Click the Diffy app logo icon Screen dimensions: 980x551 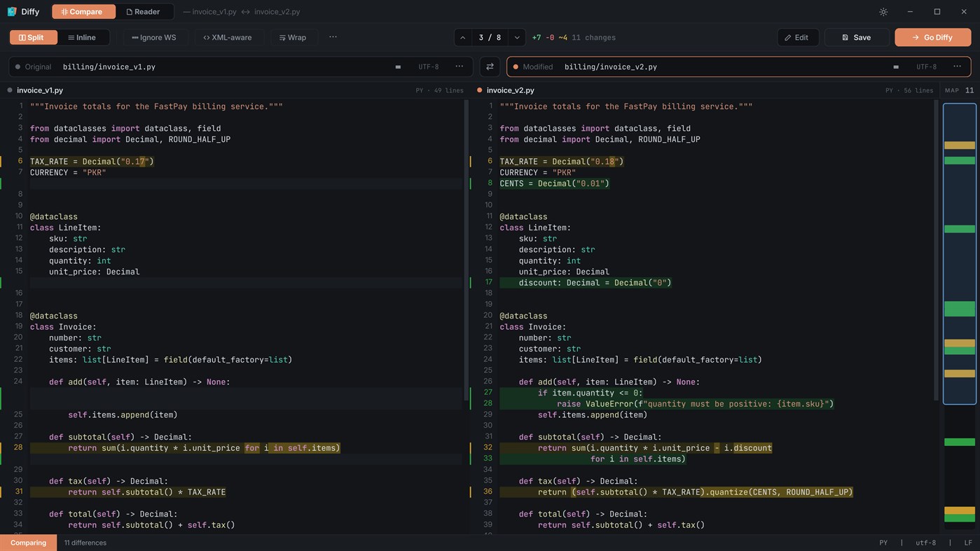(12, 12)
